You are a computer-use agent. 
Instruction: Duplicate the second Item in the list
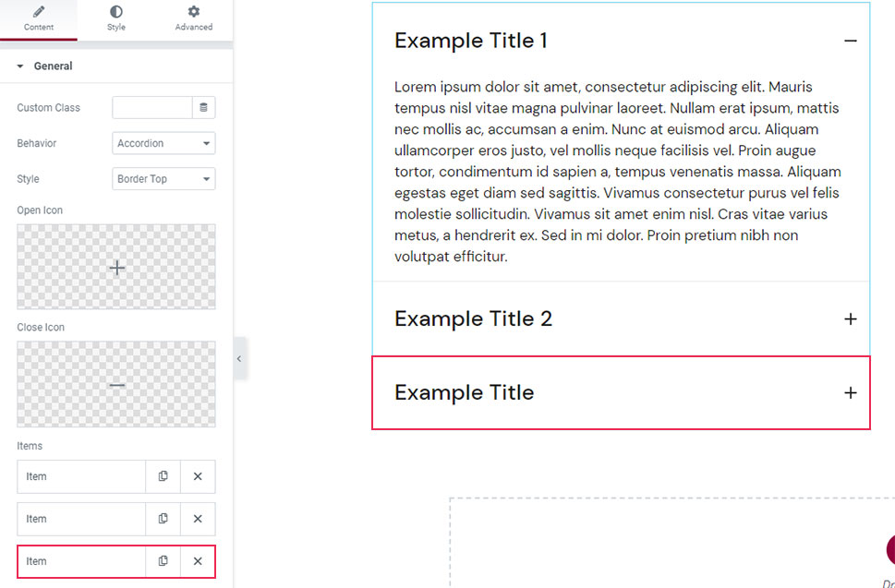point(163,519)
